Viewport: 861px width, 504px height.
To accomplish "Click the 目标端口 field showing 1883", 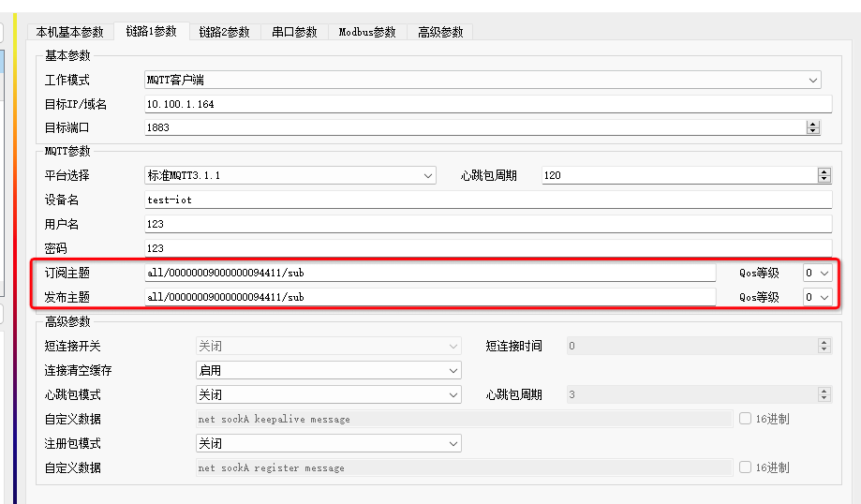I will click(x=473, y=127).
